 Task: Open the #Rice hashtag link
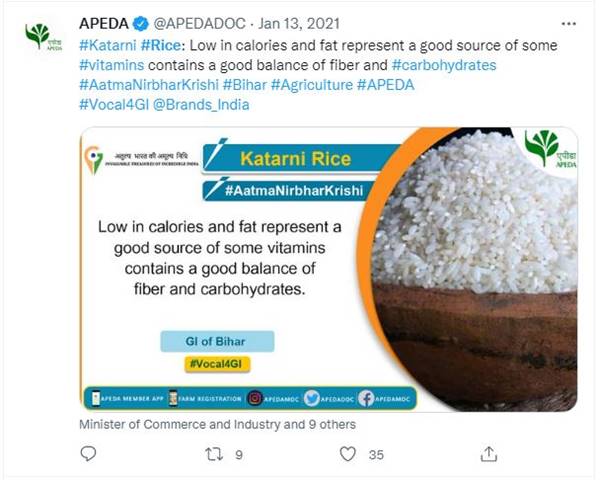point(161,46)
